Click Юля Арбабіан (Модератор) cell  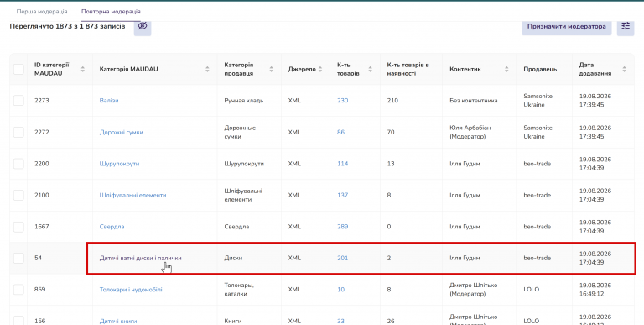[470, 132]
